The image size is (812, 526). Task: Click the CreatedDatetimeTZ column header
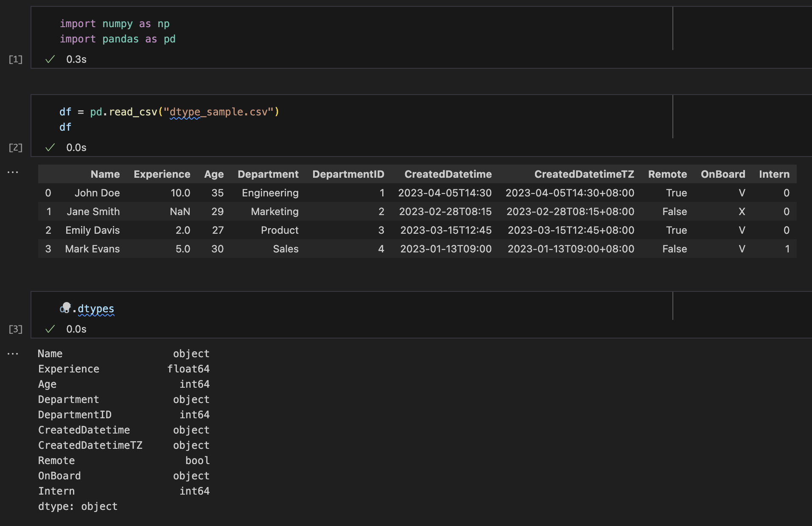[x=584, y=174]
